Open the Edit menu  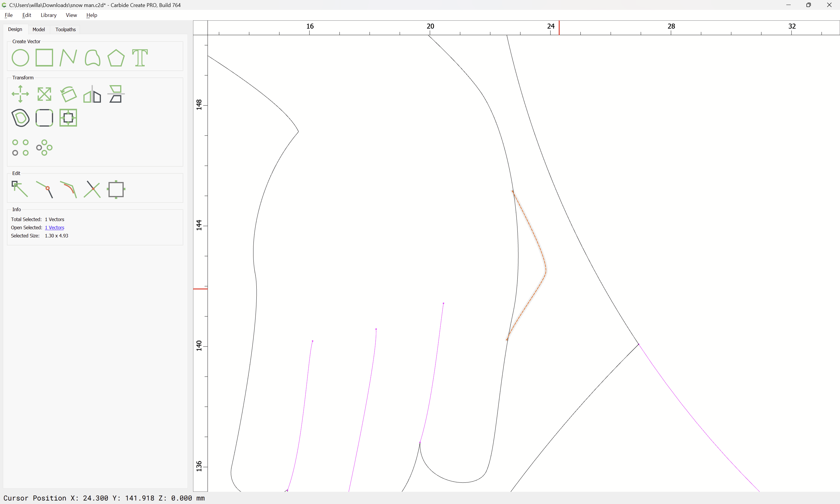[x=27, y=15]
